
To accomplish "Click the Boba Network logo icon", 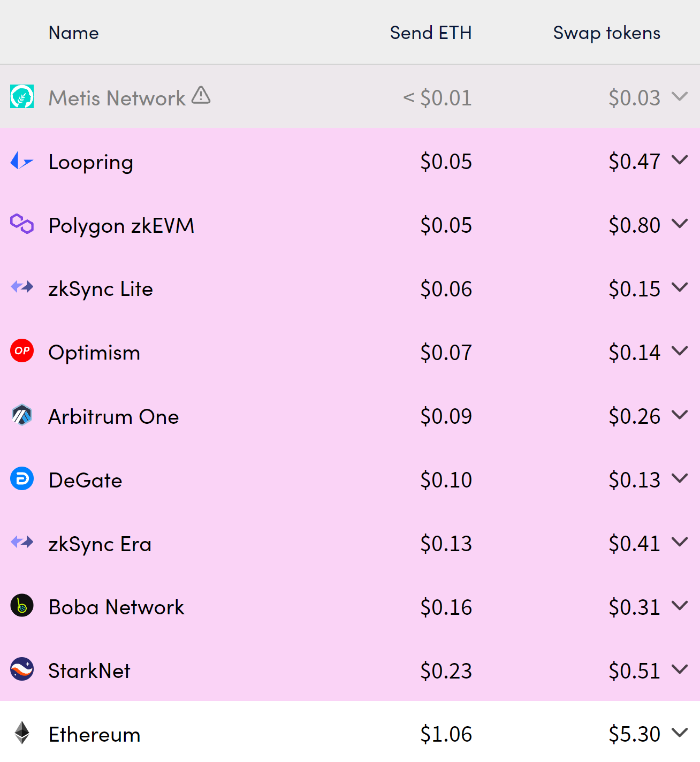I will 22,606.
